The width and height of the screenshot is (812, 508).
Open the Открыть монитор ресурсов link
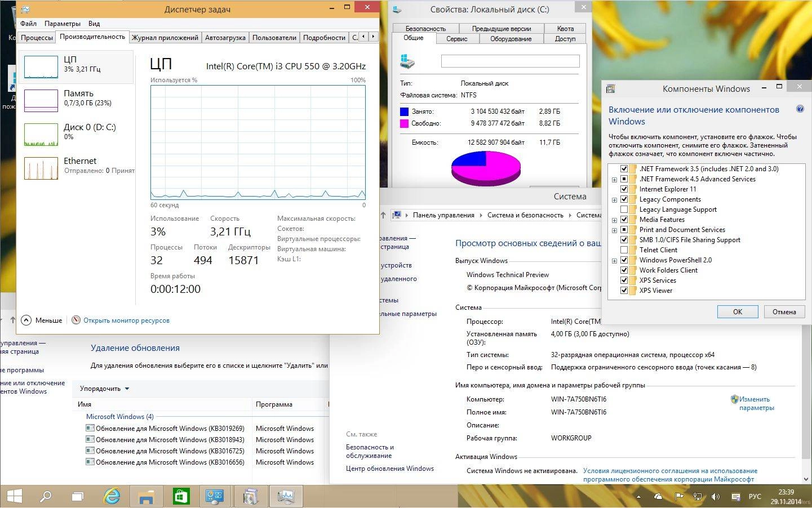coord(126,320)
